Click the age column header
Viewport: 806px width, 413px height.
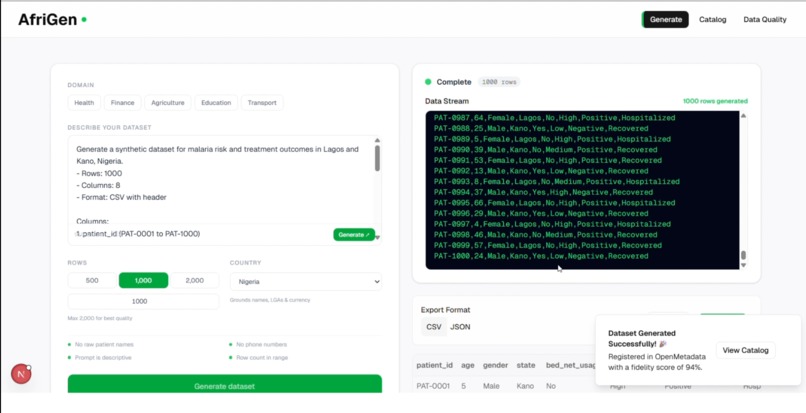coord(467,365)
